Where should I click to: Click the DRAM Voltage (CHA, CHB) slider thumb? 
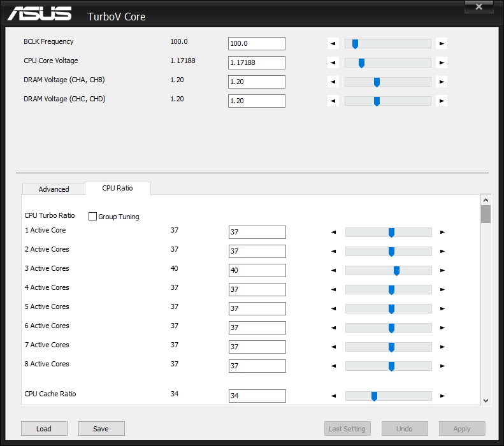tap(377, 82)
